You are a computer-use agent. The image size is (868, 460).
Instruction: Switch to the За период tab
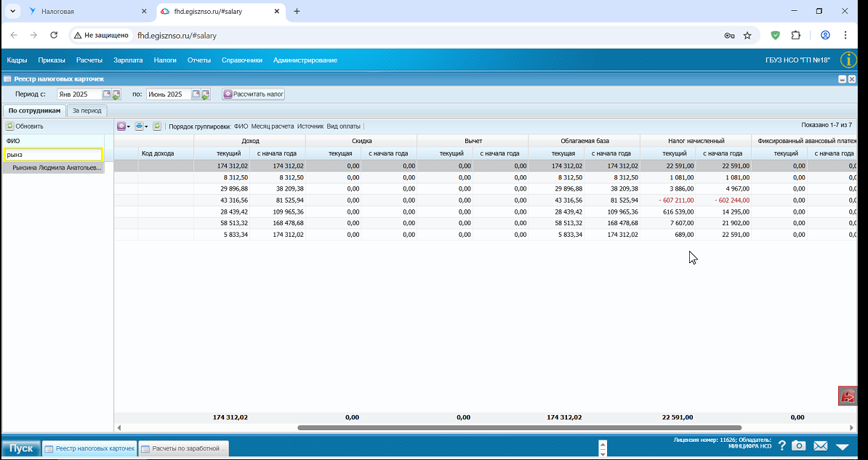click(87, 110)
